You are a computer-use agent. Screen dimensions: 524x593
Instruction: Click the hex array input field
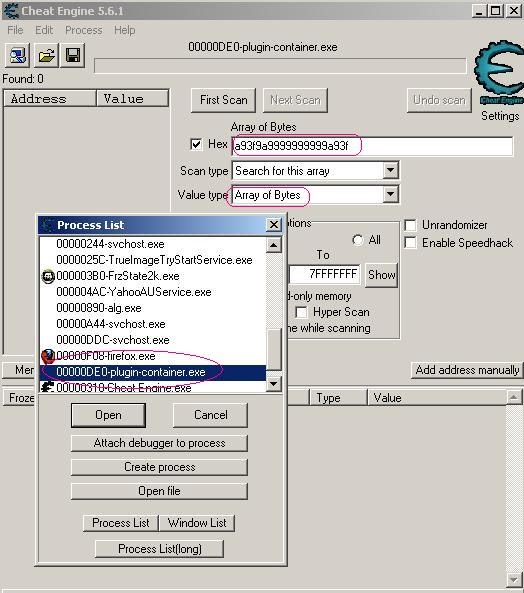[372, 146]
